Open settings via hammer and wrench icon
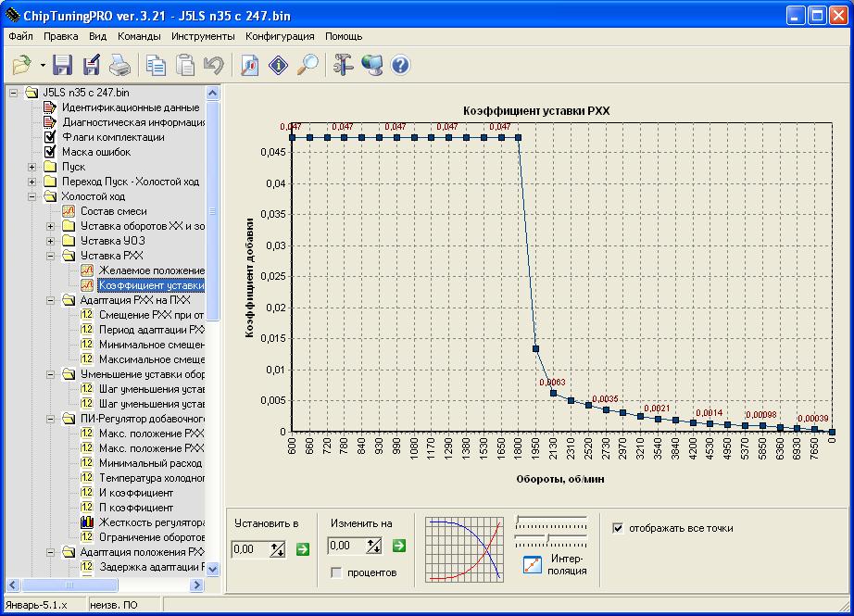This screenshot has width=854, height=616. tap(343, 65)
